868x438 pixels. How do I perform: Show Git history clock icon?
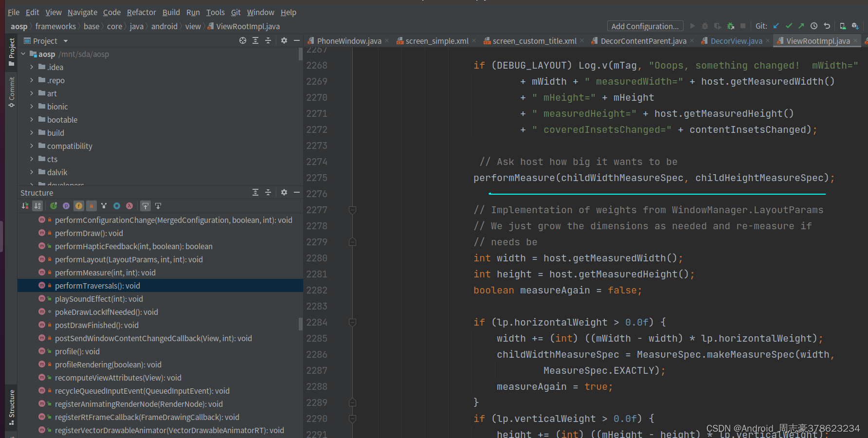click(x=814, y=26)
